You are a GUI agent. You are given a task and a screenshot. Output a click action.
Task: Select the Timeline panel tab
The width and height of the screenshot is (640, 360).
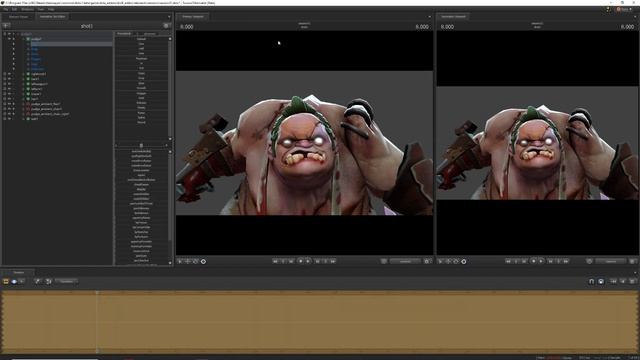click(18, 272)
